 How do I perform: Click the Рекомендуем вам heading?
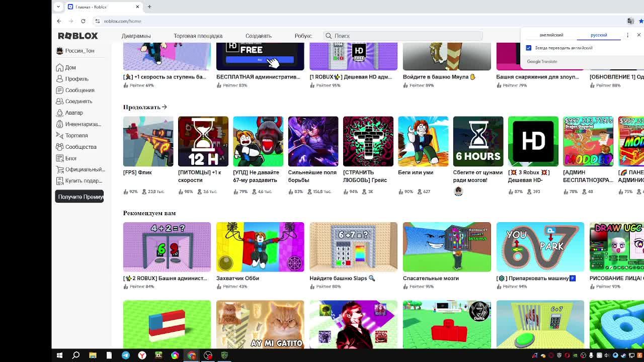[x=149, y=213]
